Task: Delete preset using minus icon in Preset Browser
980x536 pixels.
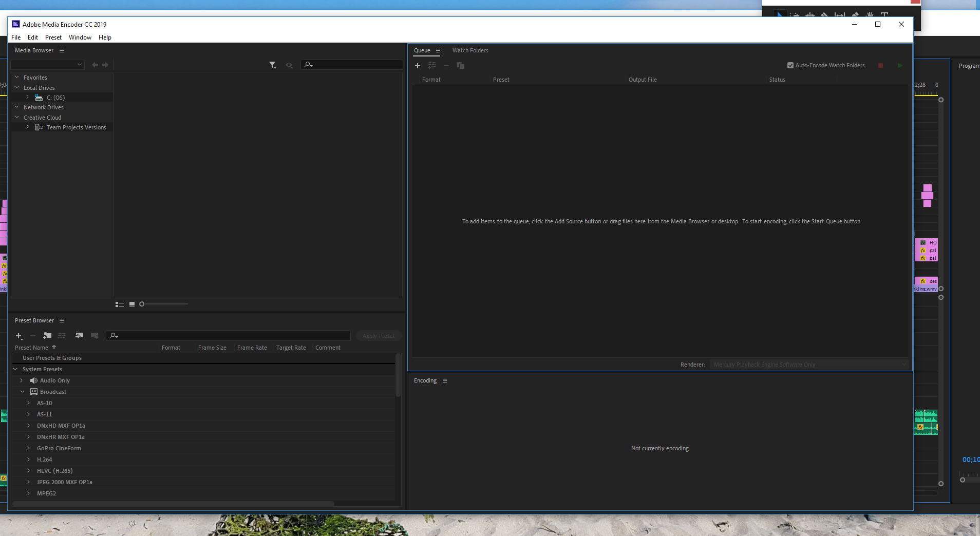Action: point(33,336)
